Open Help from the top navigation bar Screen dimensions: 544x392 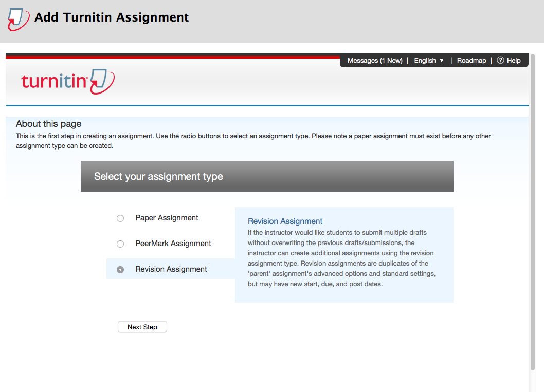click(x=513, y=60)
